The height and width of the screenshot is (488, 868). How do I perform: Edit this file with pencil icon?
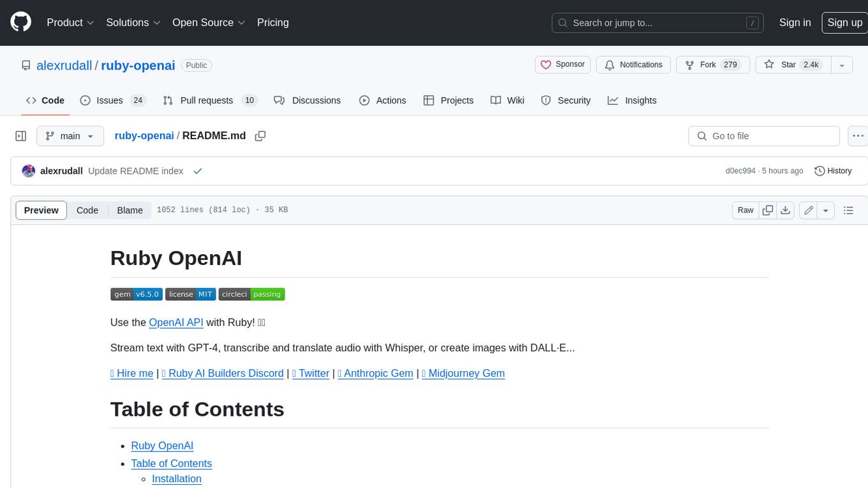[809, 210]
